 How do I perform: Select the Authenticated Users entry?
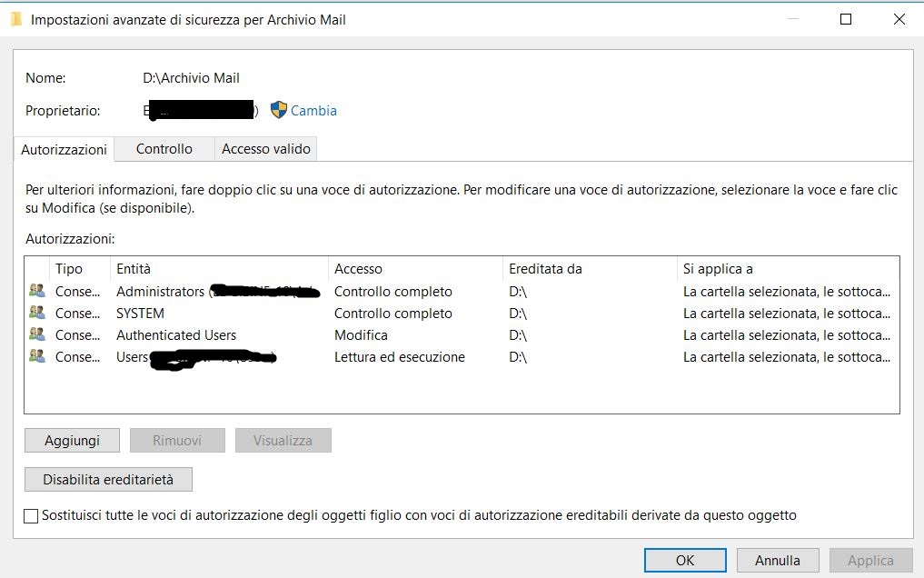click(176, 335)
